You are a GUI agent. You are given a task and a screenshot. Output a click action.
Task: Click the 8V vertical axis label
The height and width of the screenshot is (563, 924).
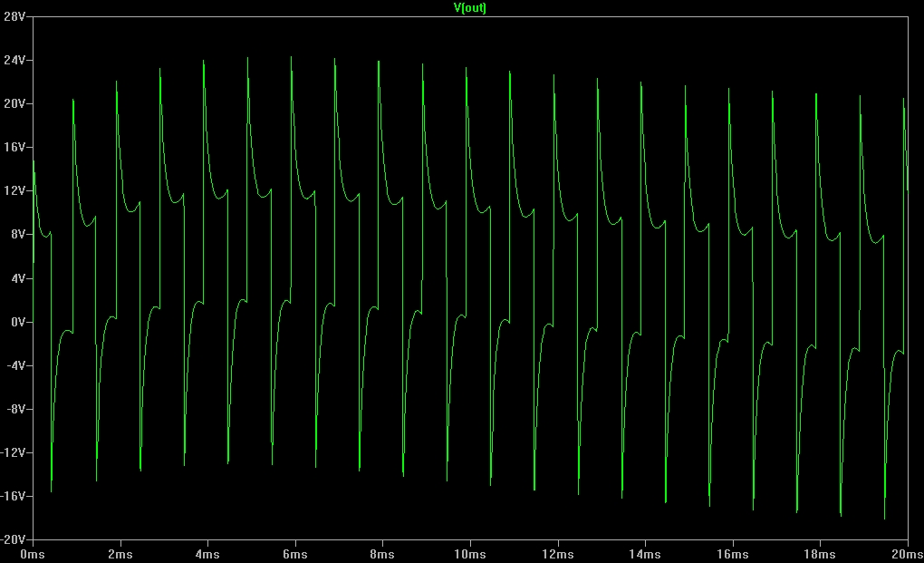click(x=18, y=235)
